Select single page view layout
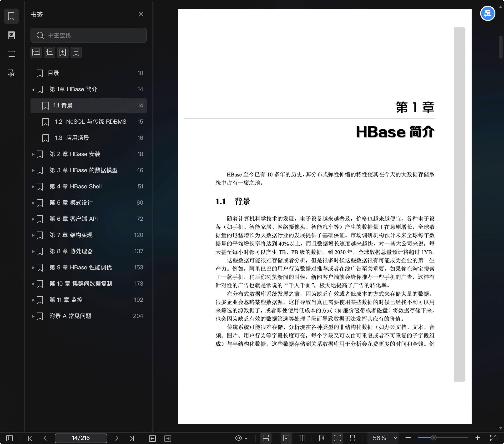Viewport: 504px width, 444px height. (286, 438)
